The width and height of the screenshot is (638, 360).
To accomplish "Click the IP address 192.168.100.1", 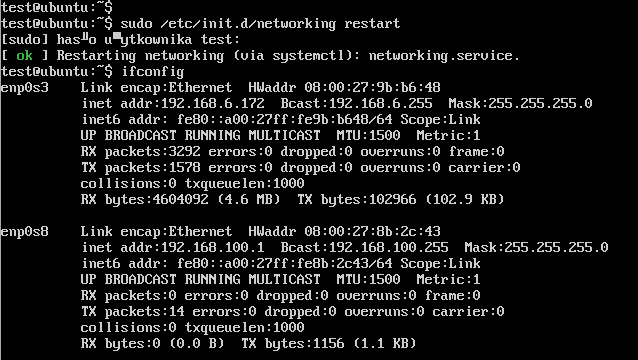I will click(x=213, y=248).
